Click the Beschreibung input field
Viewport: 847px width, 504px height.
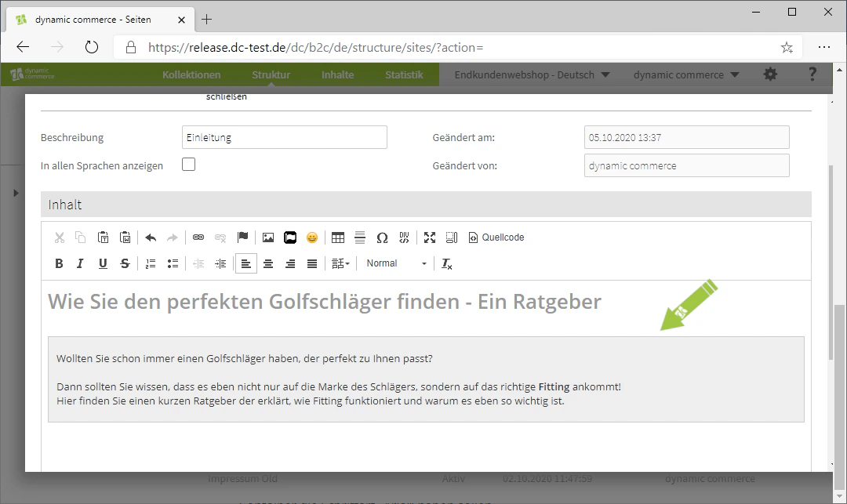[x=285, y=137]
